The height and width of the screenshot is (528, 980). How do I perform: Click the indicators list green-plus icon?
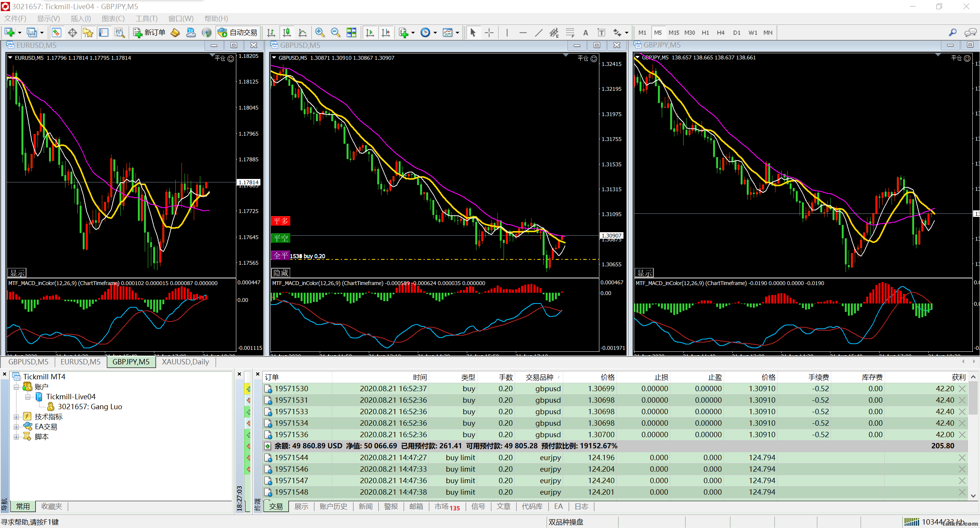tap(403, 33)
